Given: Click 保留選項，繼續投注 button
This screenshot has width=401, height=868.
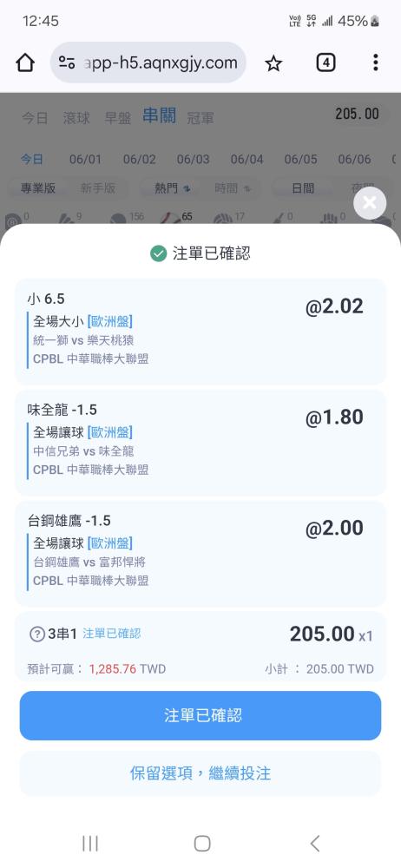Looking at the screenshot, I should [x=200, y=773].
